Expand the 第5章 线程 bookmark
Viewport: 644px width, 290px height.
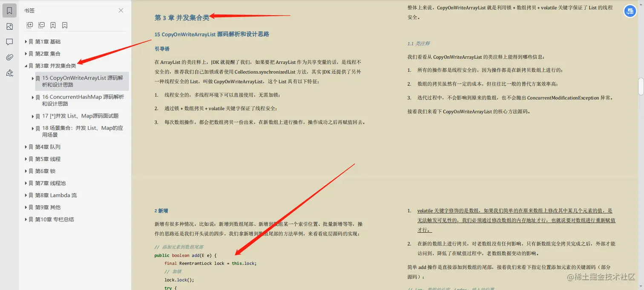(x=26, y=159)
